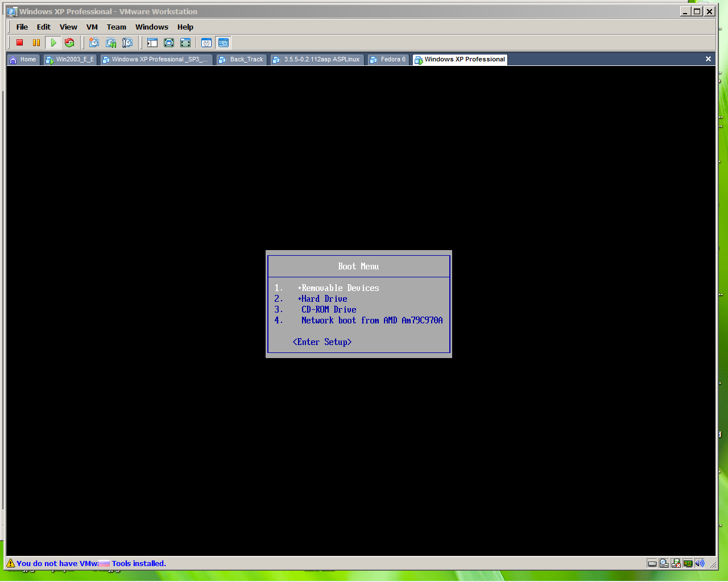Click the Enter Setup boot option
The image size is (728, 582).
(322, 342)
